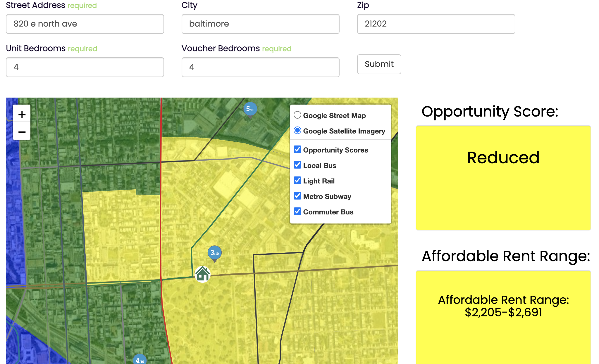Focus the City text field
The width and height of the screenshot is (599, 364).
pyautogui.click(x=260, y=24)
